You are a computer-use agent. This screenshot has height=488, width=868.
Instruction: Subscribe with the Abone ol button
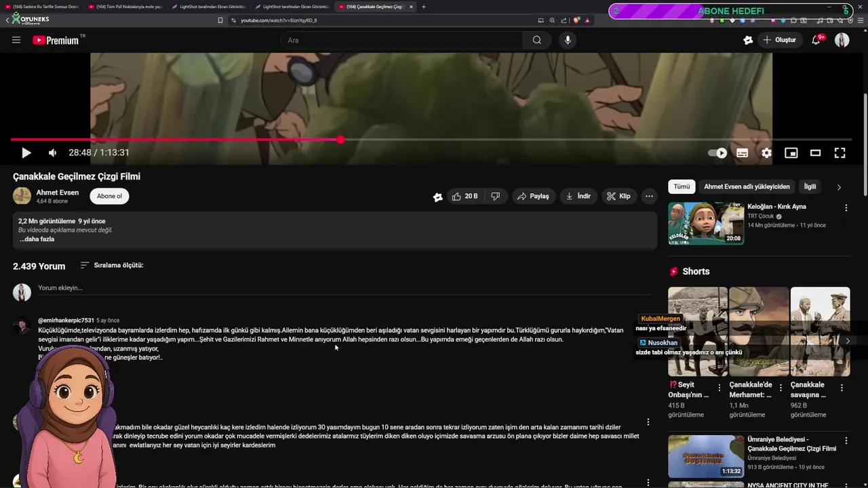(x=109, y=197)
